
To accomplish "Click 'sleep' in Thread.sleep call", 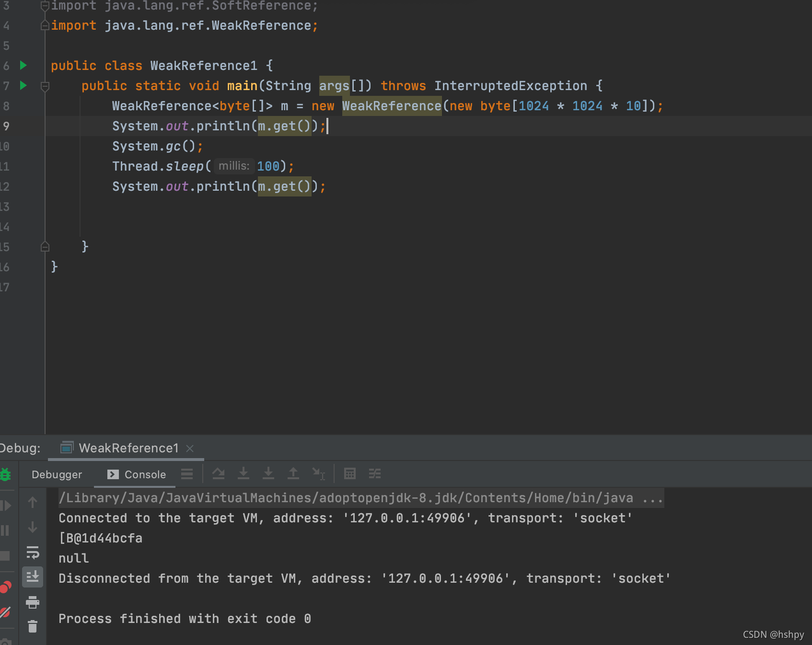I will point(185,166).
